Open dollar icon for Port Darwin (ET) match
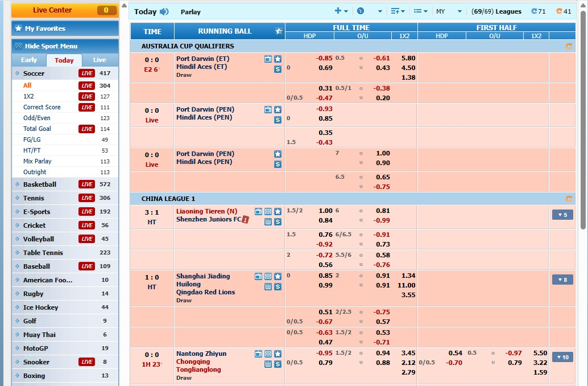The width and height of the screenshot is (588, 386). (278, 69)
